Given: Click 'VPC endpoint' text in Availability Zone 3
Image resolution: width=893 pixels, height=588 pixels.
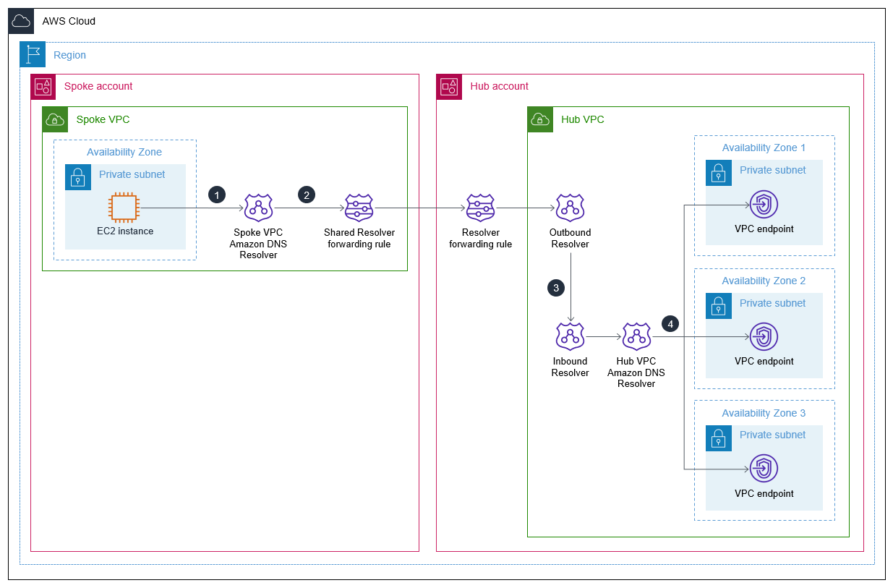Looking at the screenshot, I should click(764, 493).
